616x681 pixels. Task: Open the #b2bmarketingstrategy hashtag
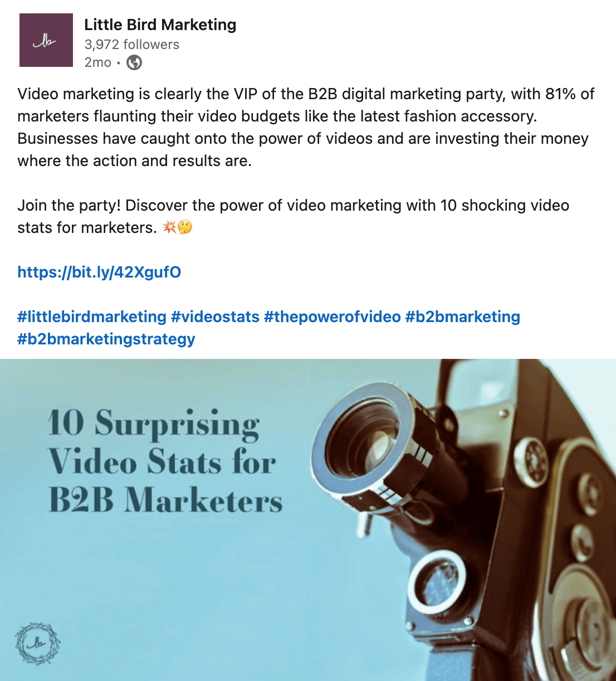click(x=106, y=339)
